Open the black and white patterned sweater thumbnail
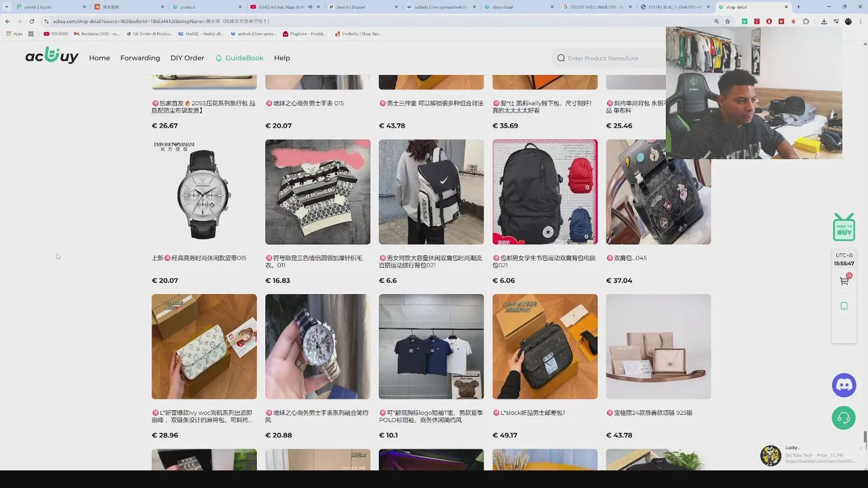 tap(317, 192)
